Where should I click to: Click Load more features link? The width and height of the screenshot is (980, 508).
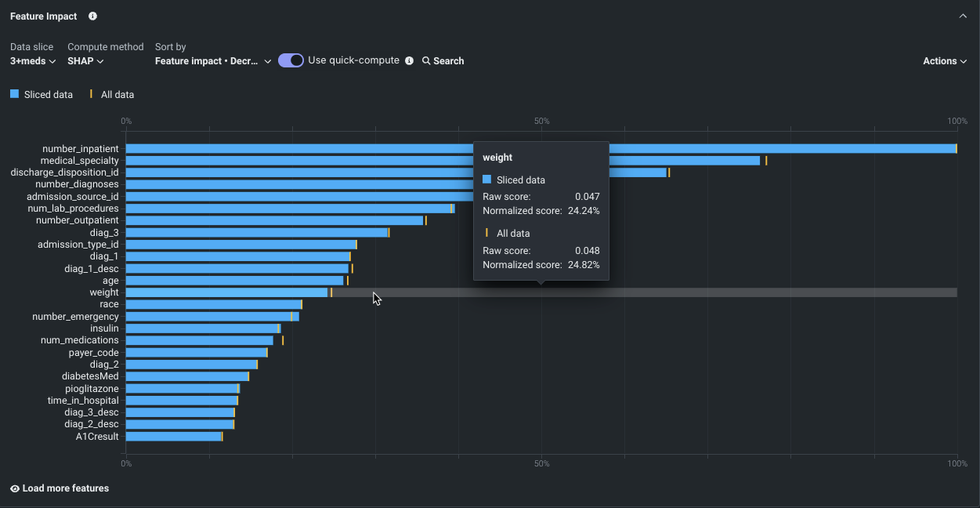click(66, 488)
